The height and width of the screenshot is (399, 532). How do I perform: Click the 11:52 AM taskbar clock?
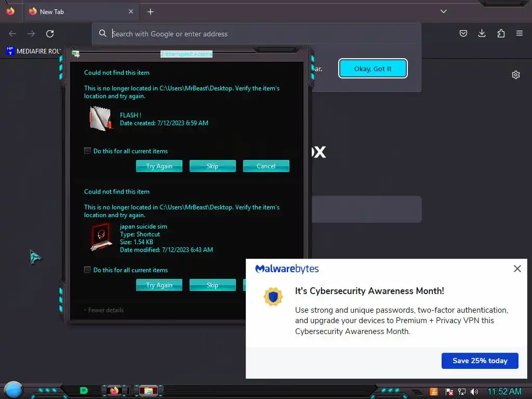pyautogui.click(x=504, y=392)
